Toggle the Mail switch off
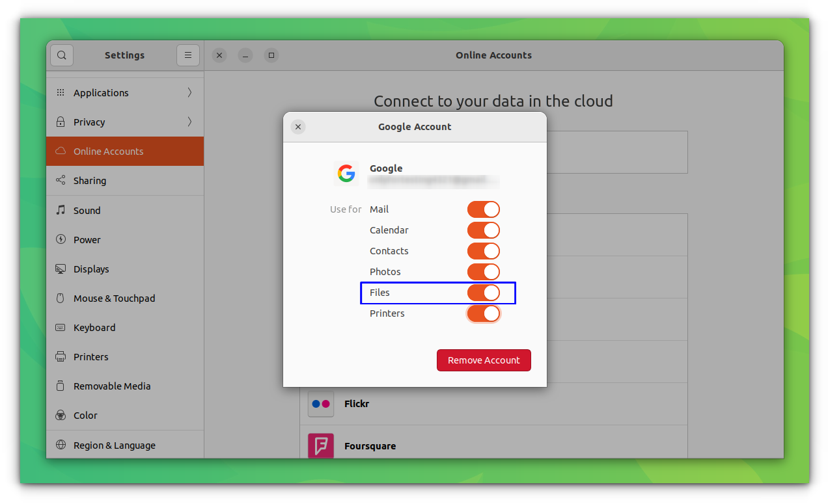Viewport: 828px width, 504px height. (483, 209)
